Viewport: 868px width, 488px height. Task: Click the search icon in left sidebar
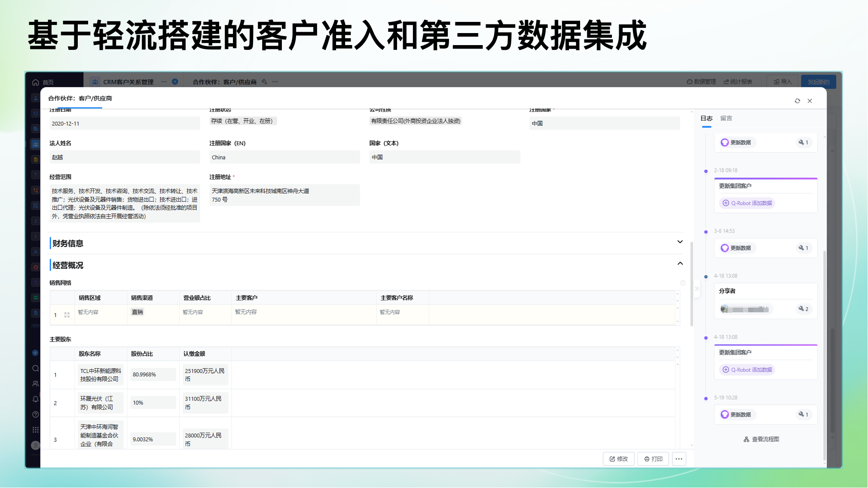[36, 368]
